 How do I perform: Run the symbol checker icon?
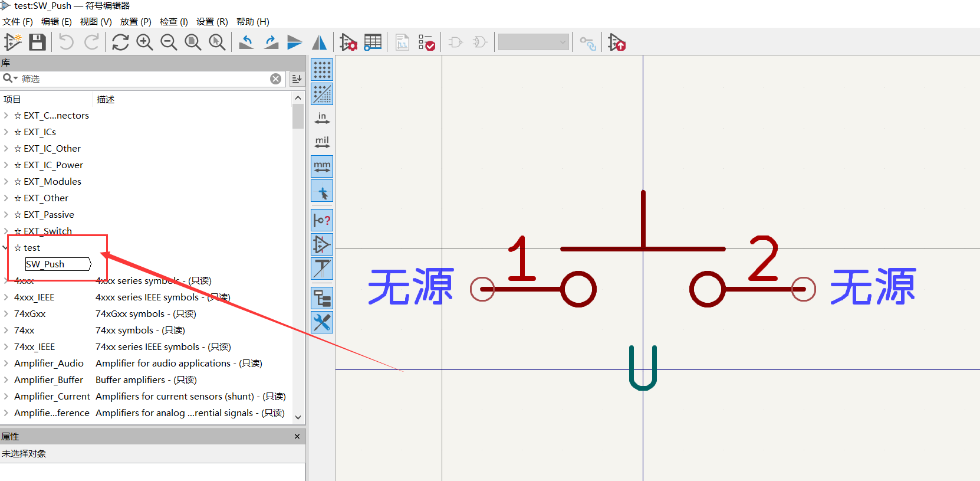(426, 42)
